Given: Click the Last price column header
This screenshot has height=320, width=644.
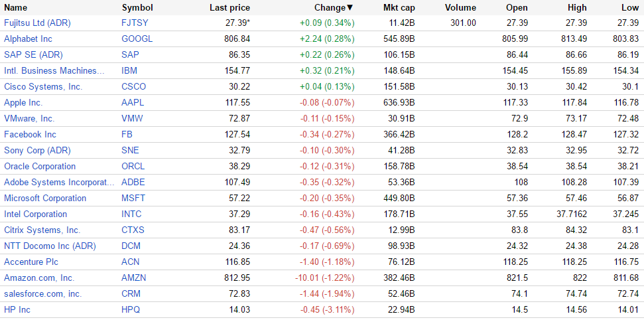Looking at the screenshot, I should [229, 7].
